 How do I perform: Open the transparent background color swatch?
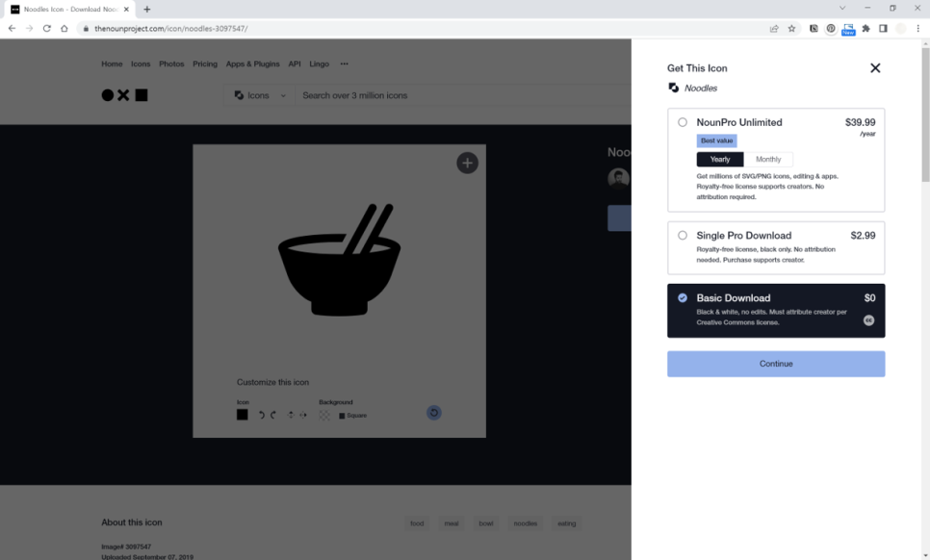pyautogui.click(x=324, y=415)
